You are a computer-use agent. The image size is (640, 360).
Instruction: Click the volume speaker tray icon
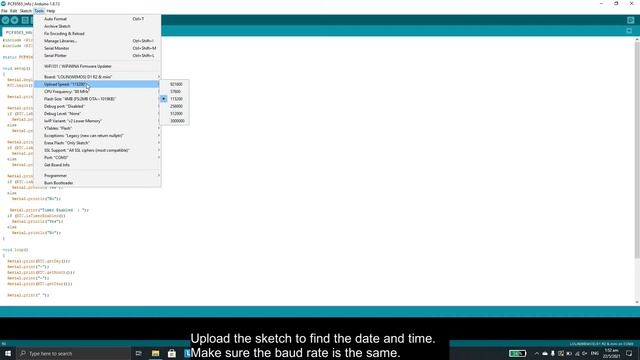[585, 353]
